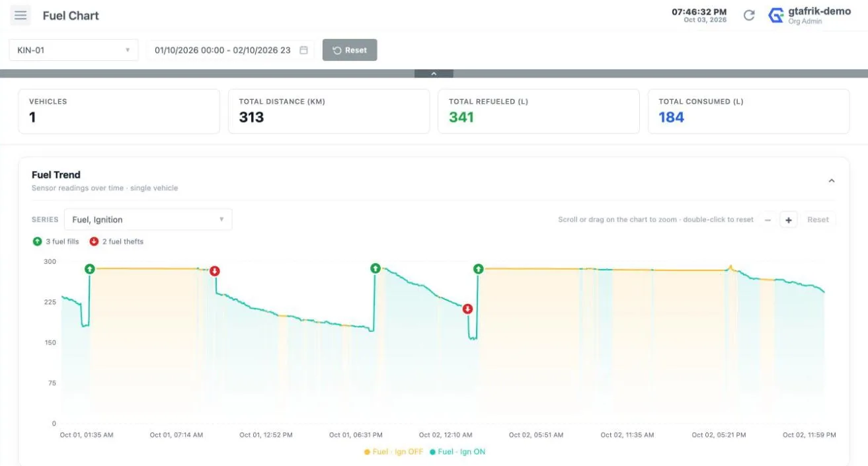
Task: Click the teal Ign ON legend dot
Action: (432, 452)
